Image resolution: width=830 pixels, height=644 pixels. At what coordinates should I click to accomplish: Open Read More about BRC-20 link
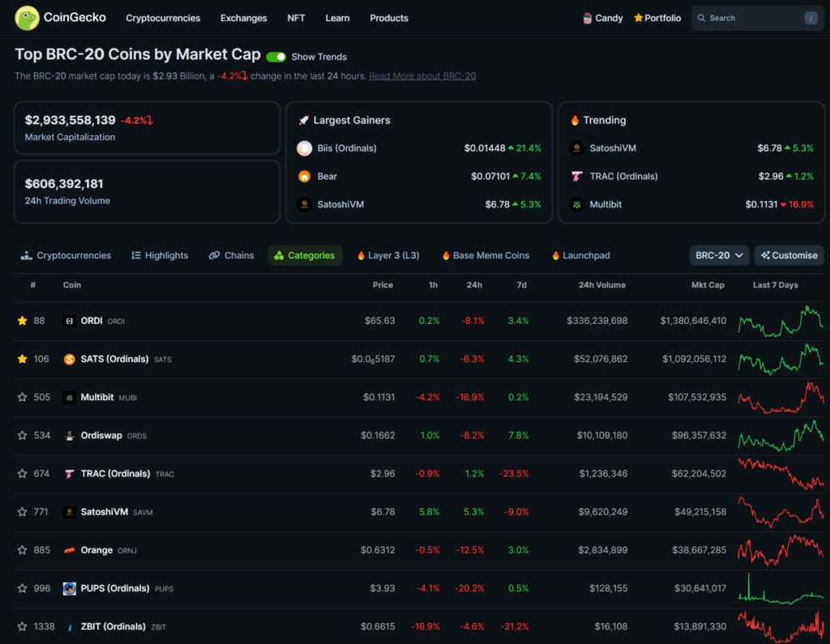[x=422, y=75]
